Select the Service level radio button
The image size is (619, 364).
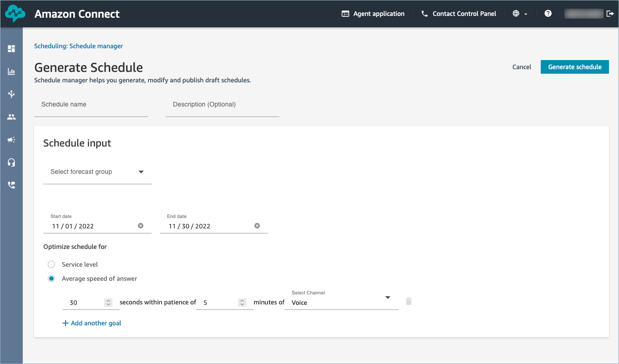(51, 264)
